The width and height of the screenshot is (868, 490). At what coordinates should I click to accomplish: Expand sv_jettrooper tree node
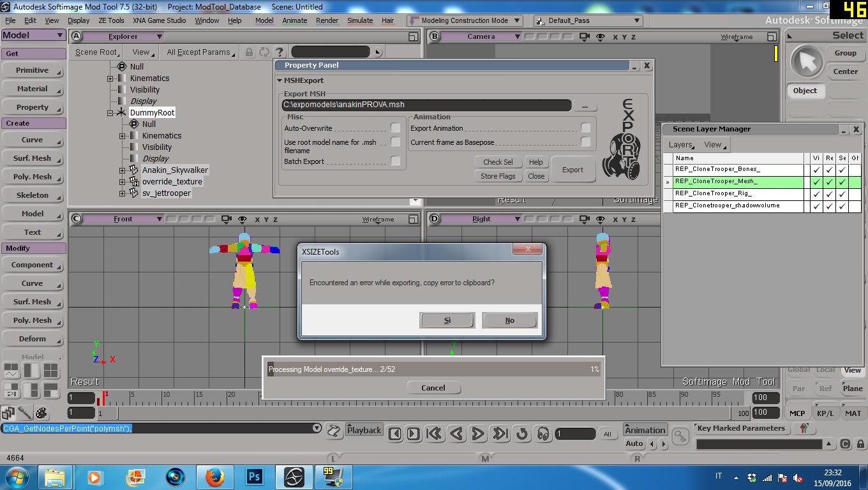coord(123,193)
